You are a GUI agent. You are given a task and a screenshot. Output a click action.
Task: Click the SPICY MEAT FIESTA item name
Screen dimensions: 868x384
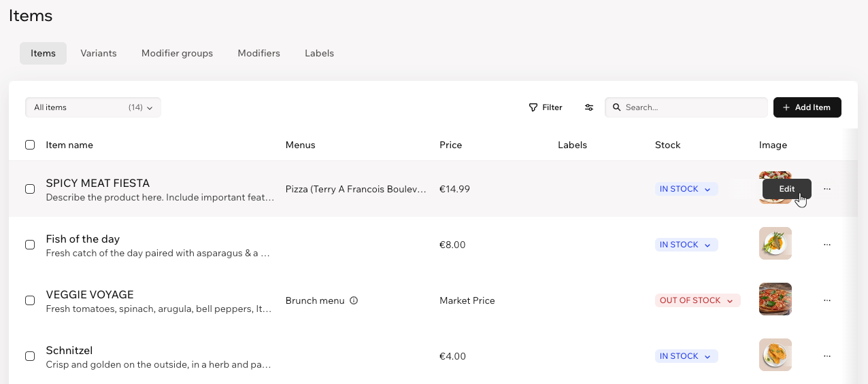coord(97,183)
